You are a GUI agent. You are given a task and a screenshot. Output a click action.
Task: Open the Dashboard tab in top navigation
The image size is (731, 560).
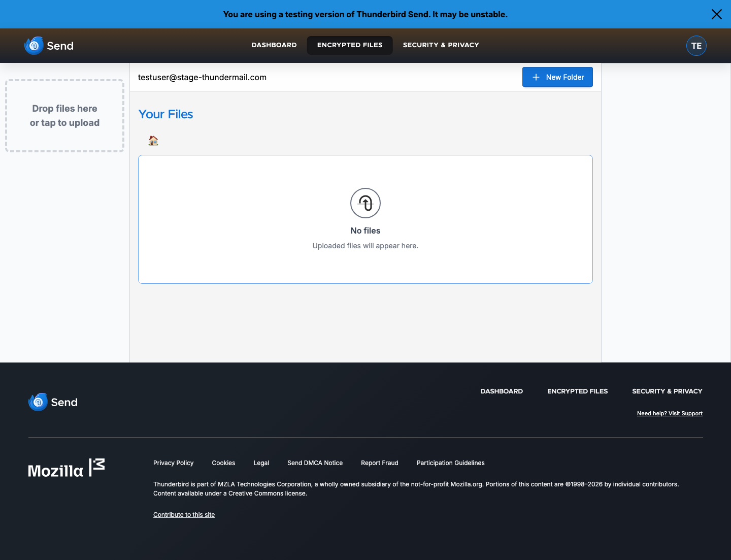pos(274,45)
